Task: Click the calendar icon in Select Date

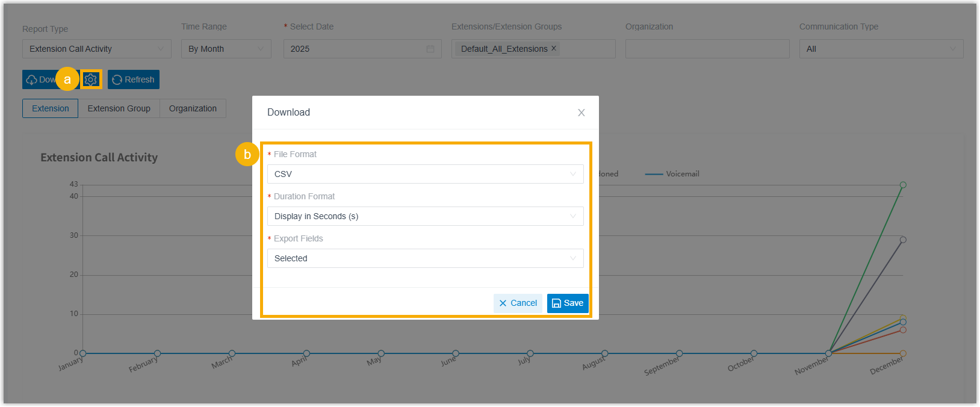Action: 430,49
